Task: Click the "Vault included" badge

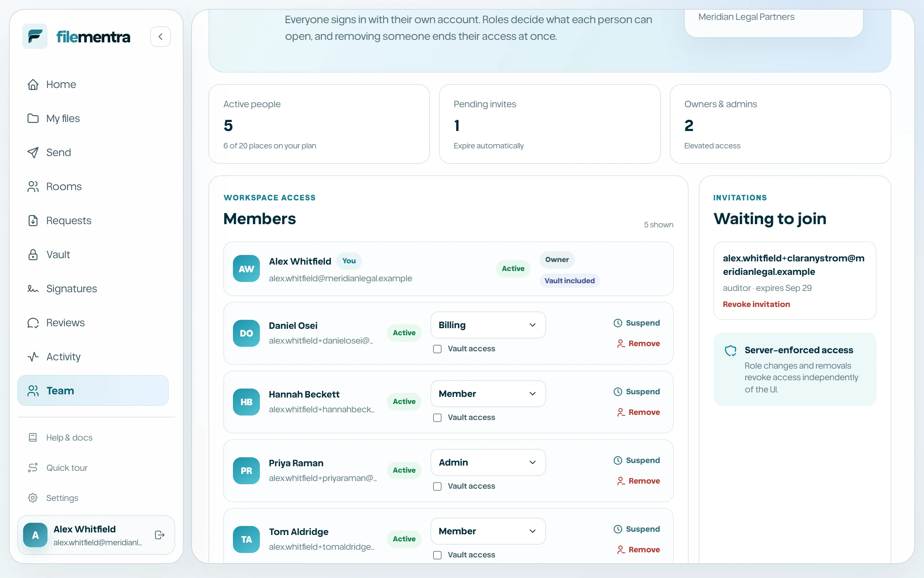Action: (569, 281)
